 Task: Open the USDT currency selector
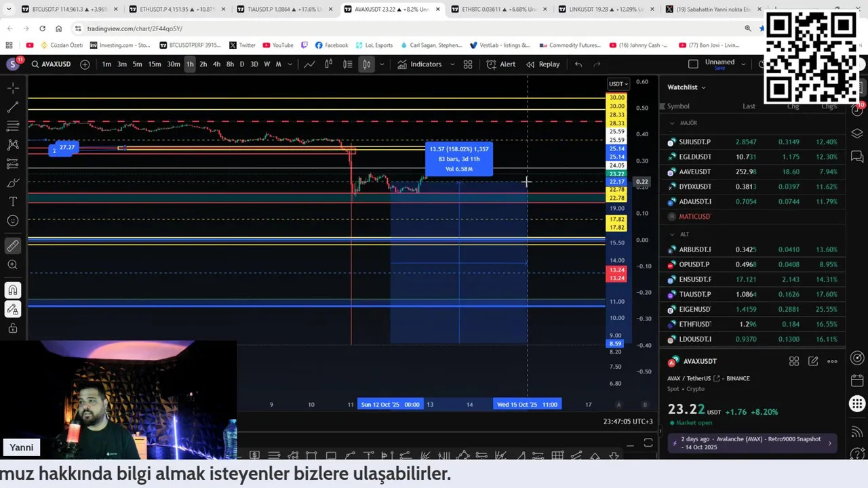coord(618,84)
